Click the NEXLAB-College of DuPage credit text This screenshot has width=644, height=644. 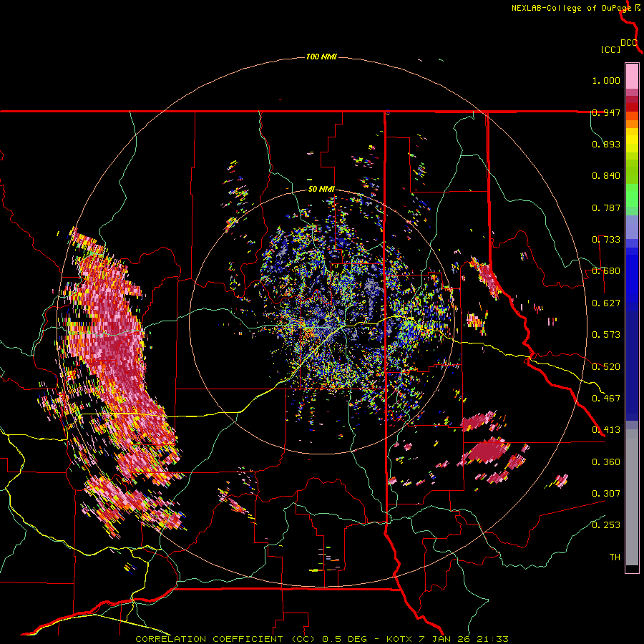point(571,8)
